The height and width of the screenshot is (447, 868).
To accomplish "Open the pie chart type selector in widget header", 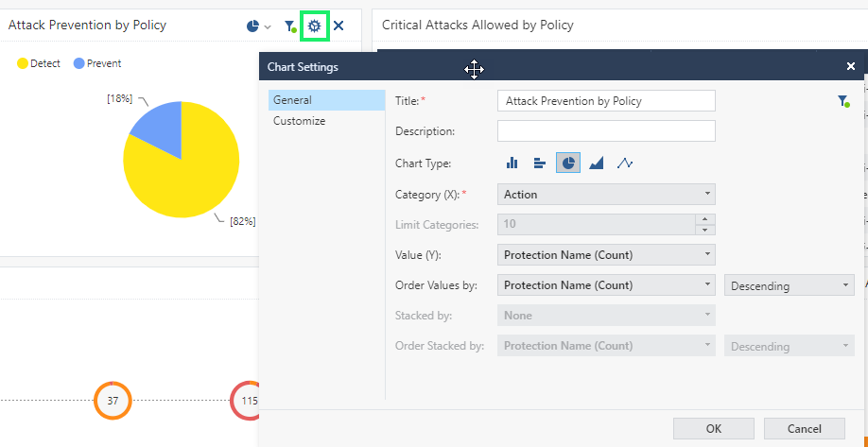I will tap(258, 26).
